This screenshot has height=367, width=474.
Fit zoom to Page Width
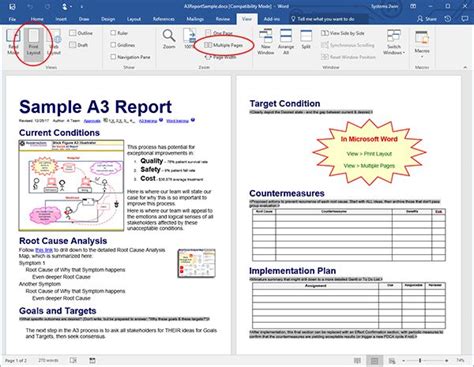coord(220,57)
